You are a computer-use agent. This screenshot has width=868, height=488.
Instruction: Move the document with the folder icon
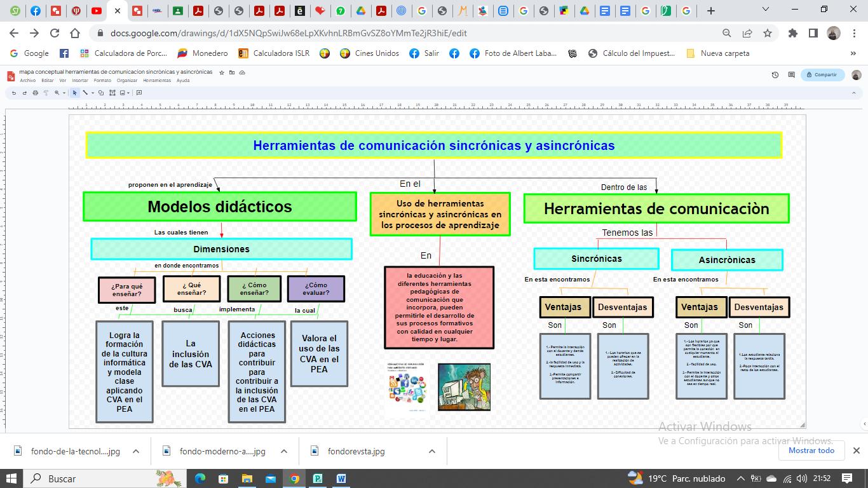click(x=232, y=72)
